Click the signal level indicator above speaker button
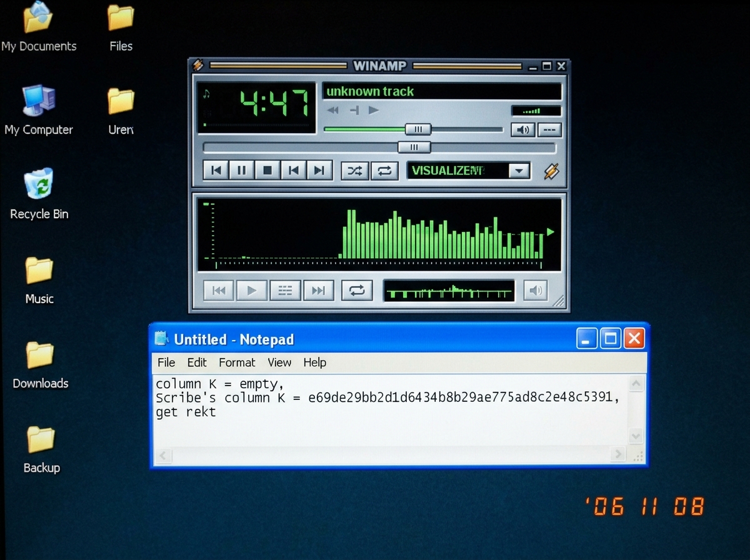Image resolution: width=750 pixels, height=560 pixels. point(536,111)
